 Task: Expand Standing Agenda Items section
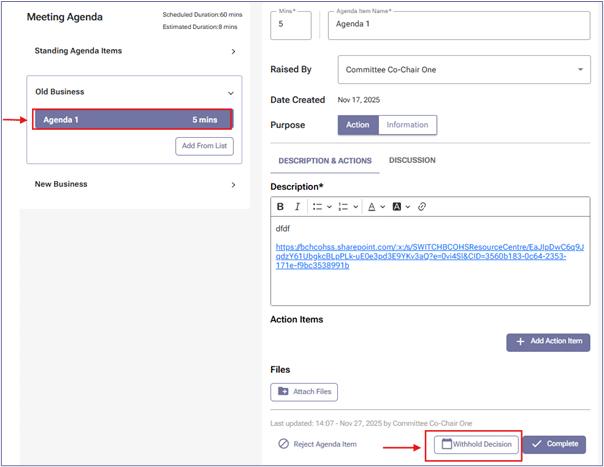tap(233, 50)
